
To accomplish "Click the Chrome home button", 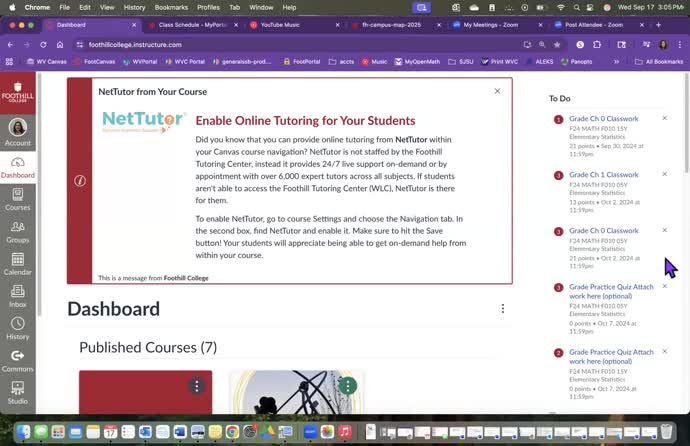I will [60, 44].
